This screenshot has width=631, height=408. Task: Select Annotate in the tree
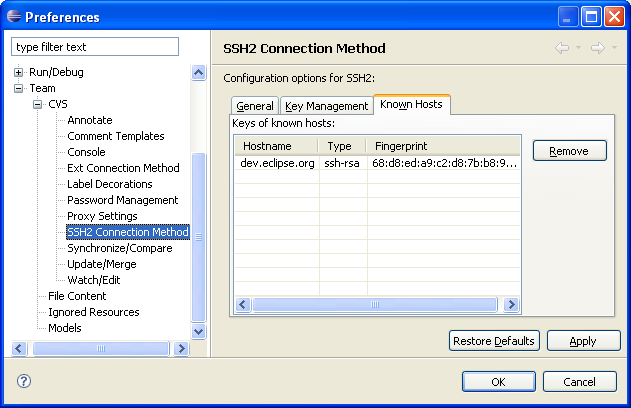click(x=90, y=120)
